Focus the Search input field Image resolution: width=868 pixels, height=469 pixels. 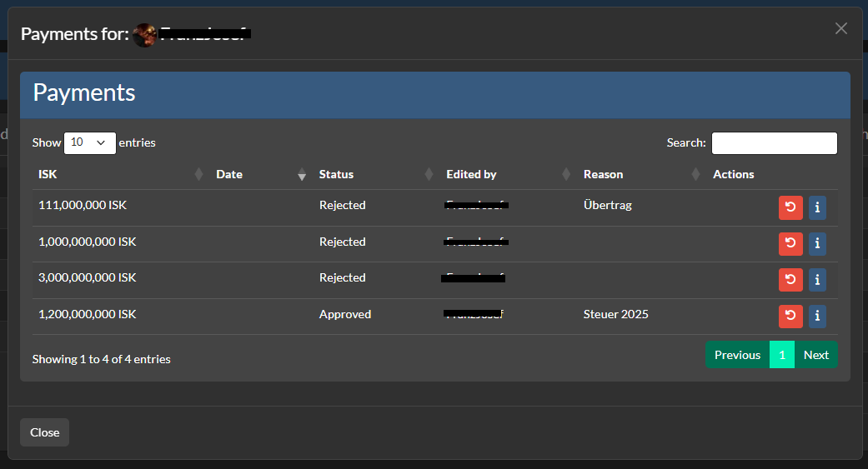pyautogui.click(x=774, y=142)
